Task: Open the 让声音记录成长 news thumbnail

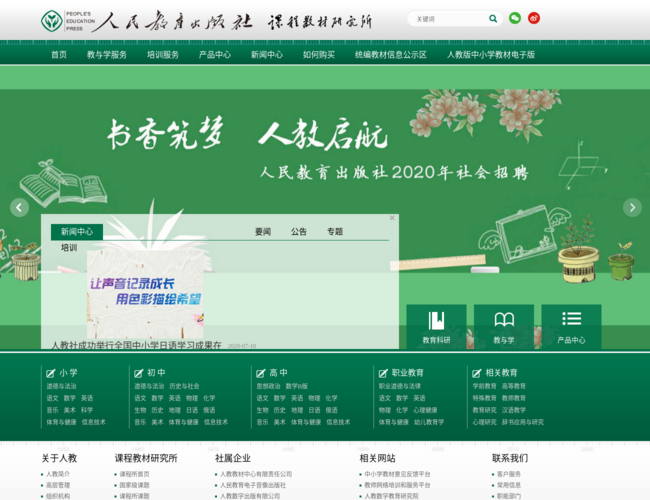Action: pyautogui.click(x=145, y=294)
